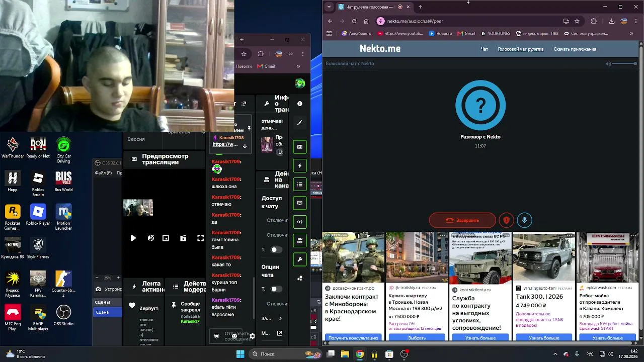Image resolution: width=644 pixels, height=362 pixels.
Task: Open emoji picker in chat input
Action: [x=234, y=336]
